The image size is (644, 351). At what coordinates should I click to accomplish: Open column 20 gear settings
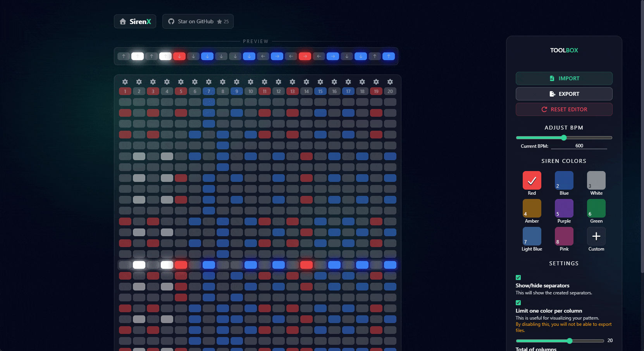tap(390, 82)
